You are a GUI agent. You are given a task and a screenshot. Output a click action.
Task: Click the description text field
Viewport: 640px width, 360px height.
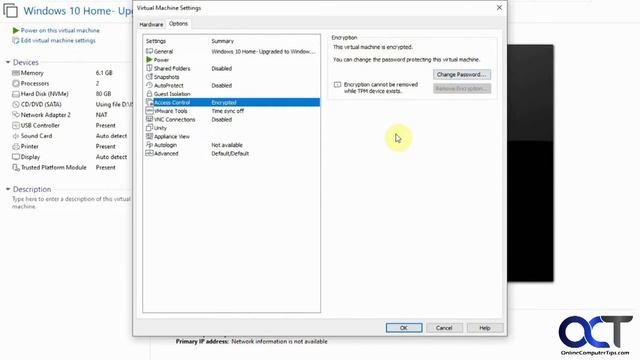tap(71, 203)
